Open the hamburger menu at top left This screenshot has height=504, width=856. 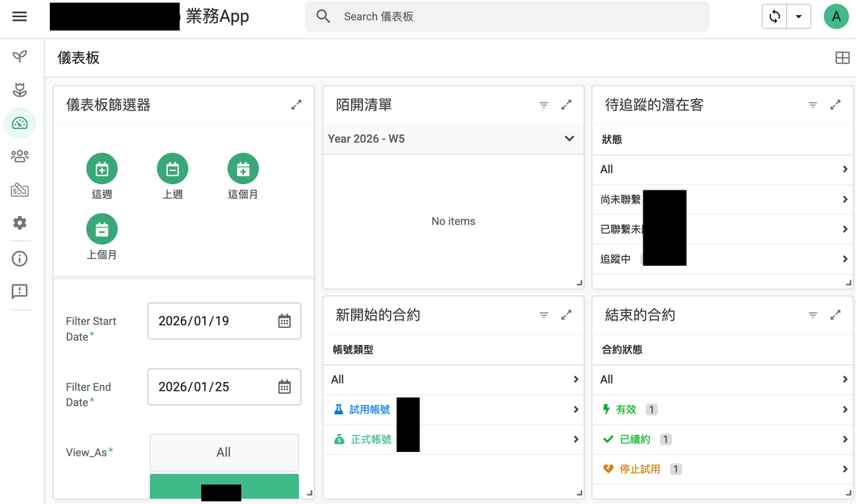pyautogui.click(x=19, y=16)
